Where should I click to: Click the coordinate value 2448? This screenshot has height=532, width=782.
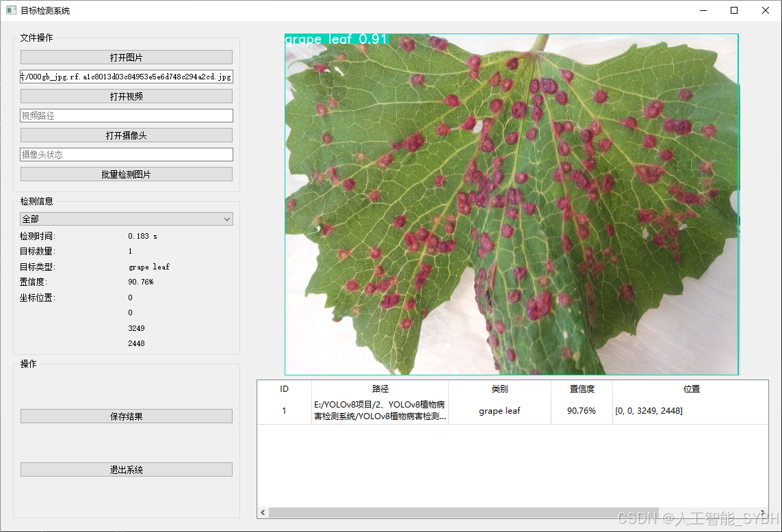click(136, 343)
